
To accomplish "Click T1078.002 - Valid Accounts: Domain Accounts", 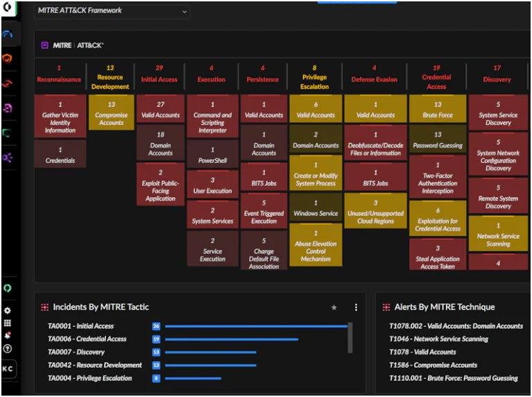I will point(456,326).
